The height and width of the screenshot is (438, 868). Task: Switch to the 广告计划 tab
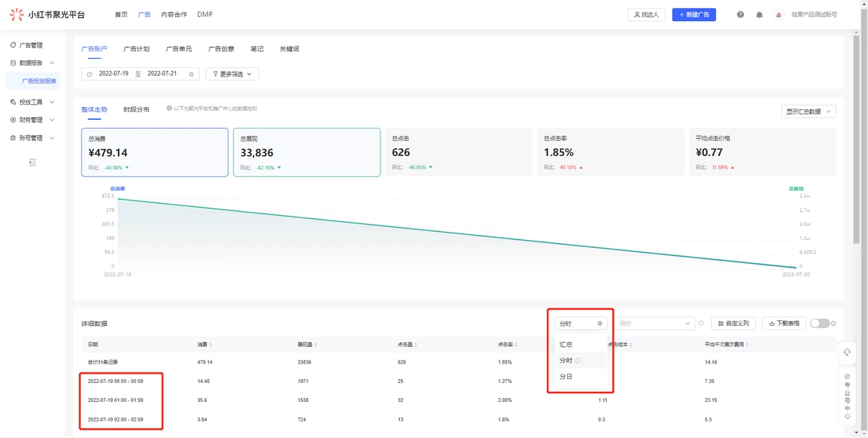(x=136, y=49)
